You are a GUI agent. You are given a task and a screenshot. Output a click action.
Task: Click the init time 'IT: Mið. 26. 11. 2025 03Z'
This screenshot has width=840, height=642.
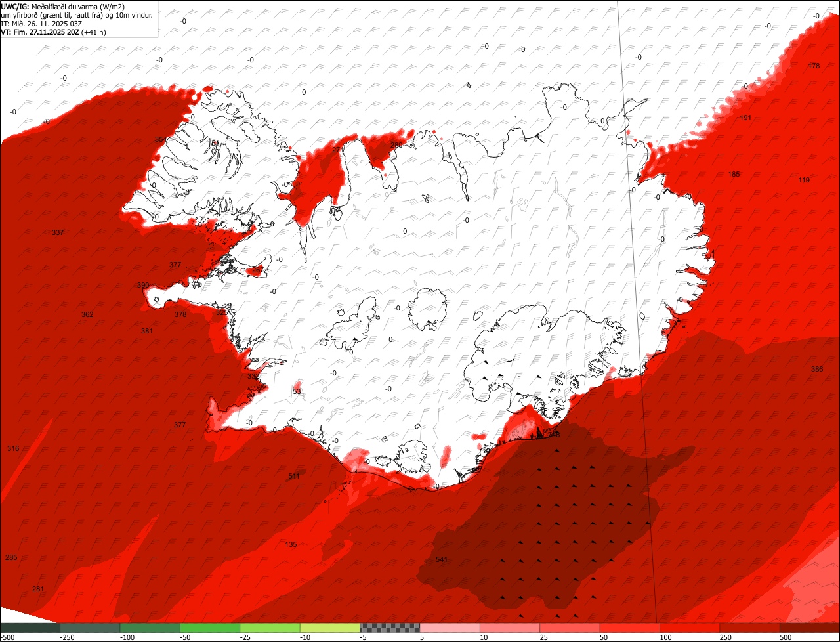point(41,23)
